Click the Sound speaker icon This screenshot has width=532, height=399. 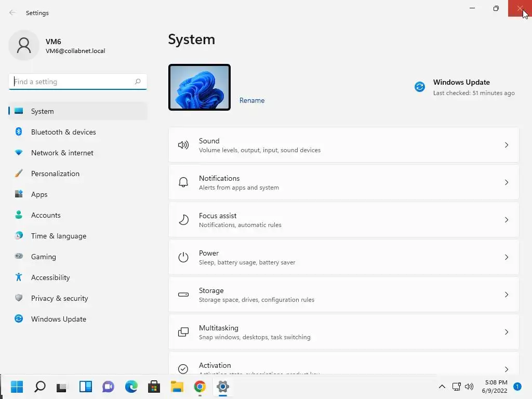pyautogui.click(x=183, y=145)
